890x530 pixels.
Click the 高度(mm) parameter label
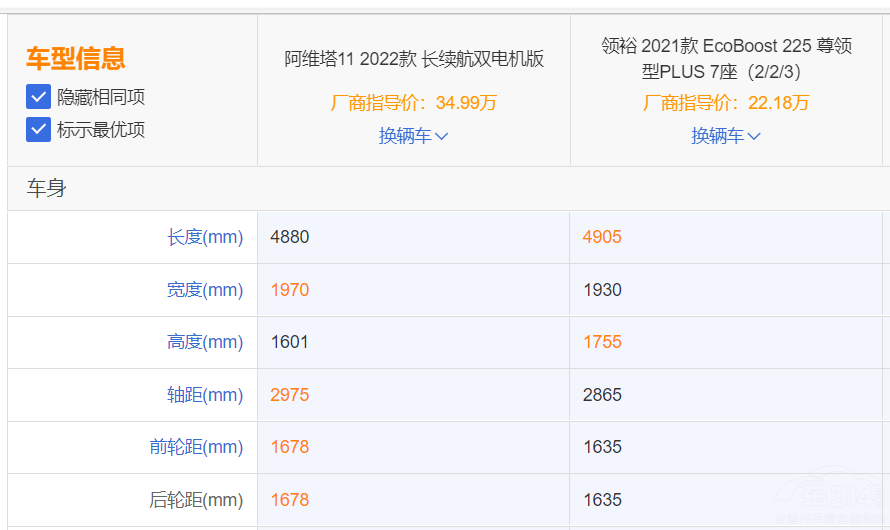coord(205,342)
